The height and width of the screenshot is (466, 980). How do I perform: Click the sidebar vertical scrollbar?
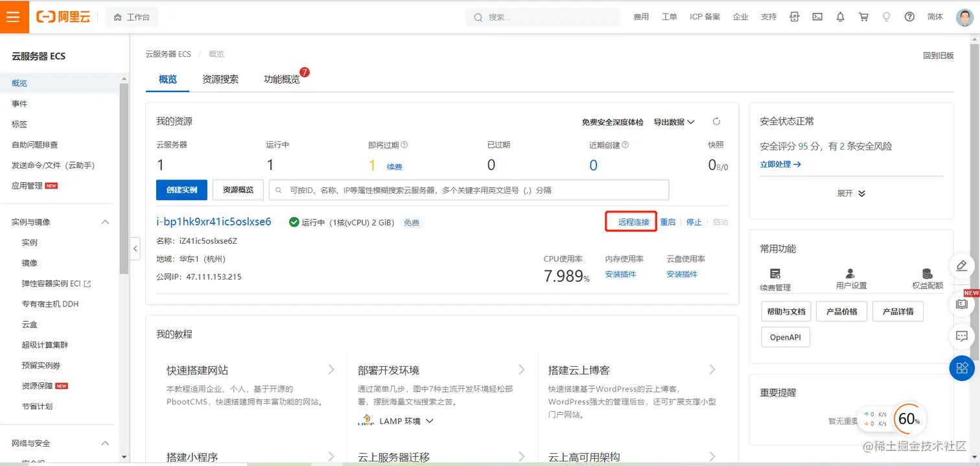point(124,178)
